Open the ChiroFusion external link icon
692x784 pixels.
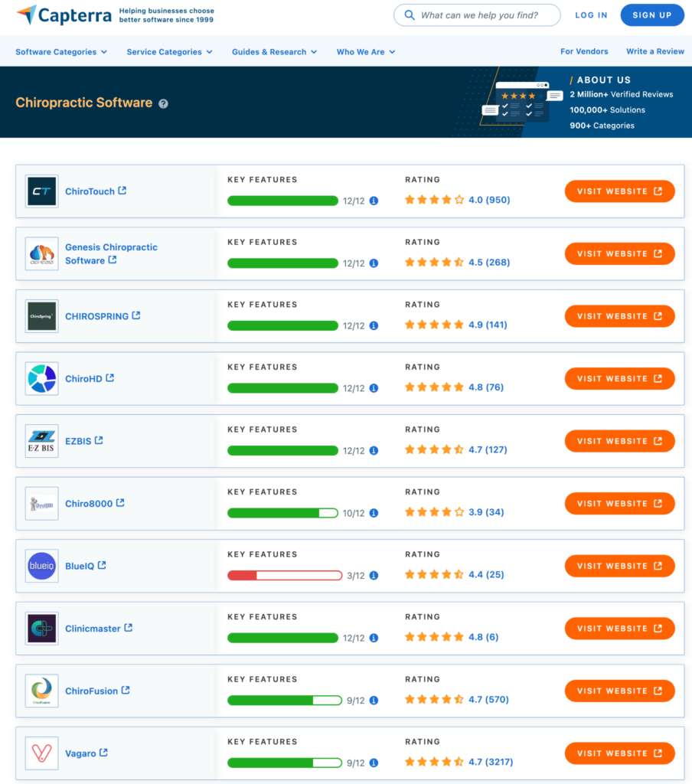click(126, 690)
